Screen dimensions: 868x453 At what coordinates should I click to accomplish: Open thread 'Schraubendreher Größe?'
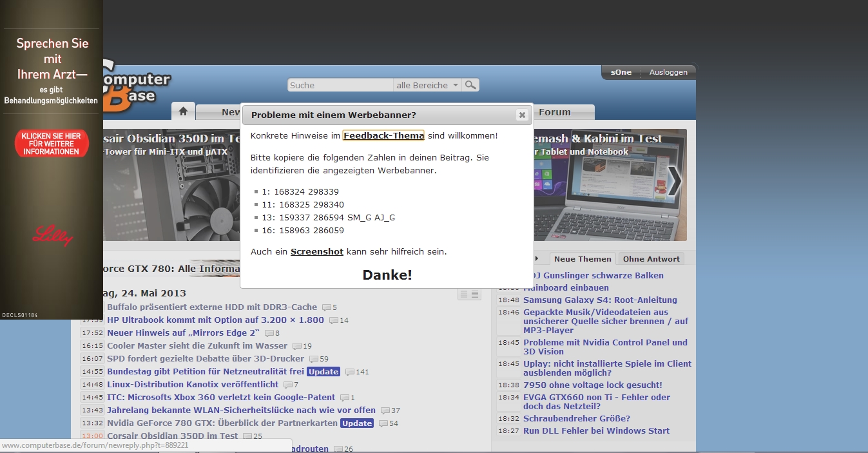click(577, 419)
